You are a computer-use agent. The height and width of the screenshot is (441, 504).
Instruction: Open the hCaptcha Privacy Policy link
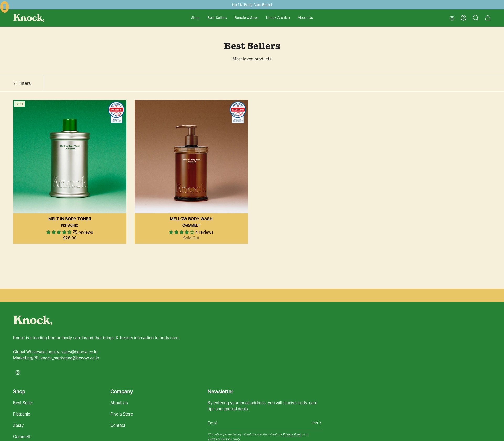click(x=292, y=434)
